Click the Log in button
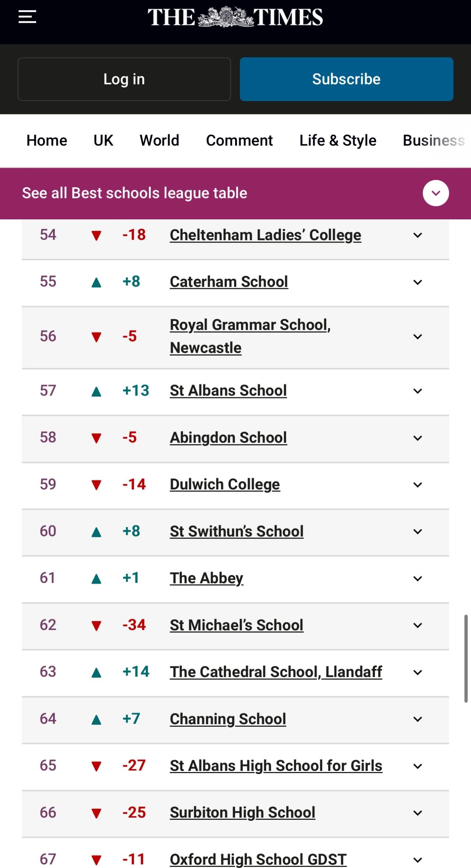Screen dimensions: 471x868 [124, 79]
